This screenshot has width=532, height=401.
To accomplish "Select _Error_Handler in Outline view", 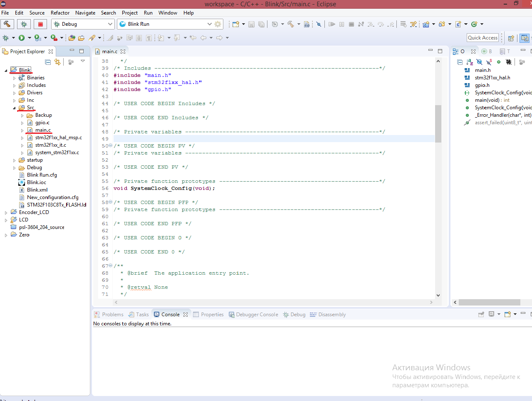I will point(503,115).
